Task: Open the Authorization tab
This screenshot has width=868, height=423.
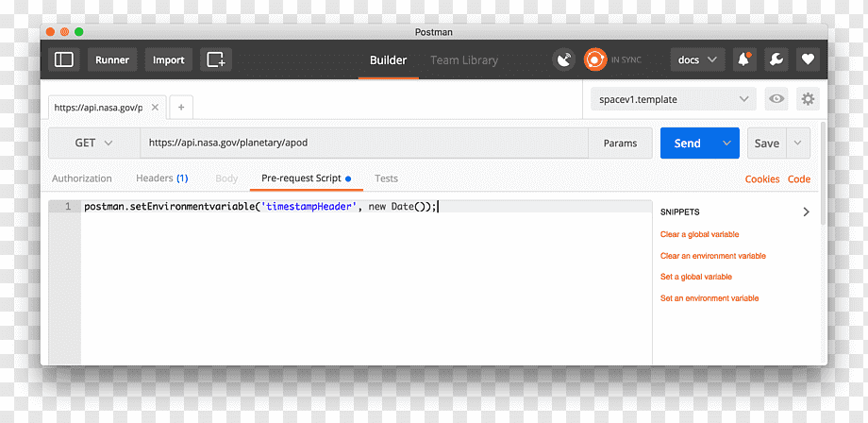Action: pos(82,178)
